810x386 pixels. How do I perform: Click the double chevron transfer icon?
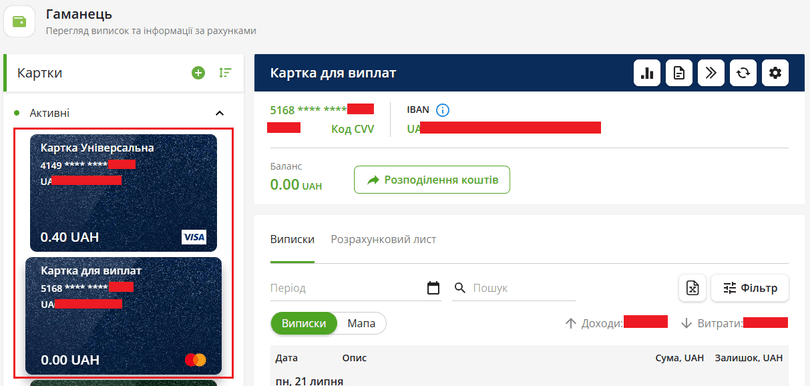click(711, 73)
